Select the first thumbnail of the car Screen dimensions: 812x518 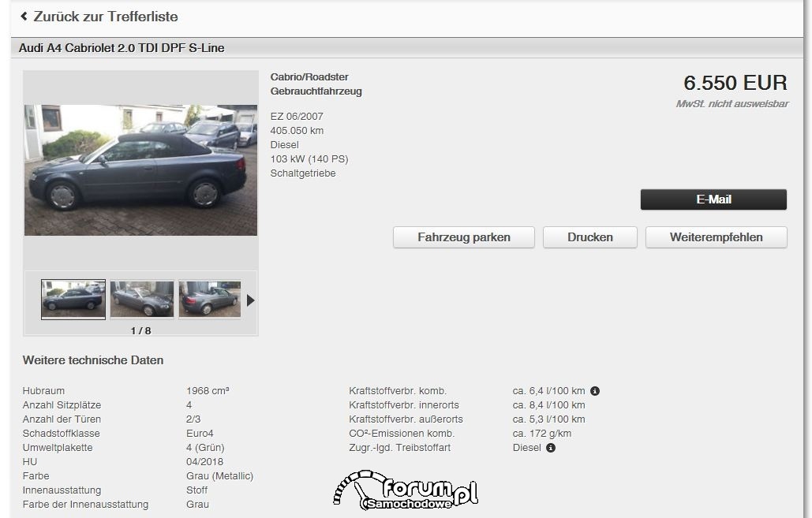pyautogui.click(x=73, y=299)
